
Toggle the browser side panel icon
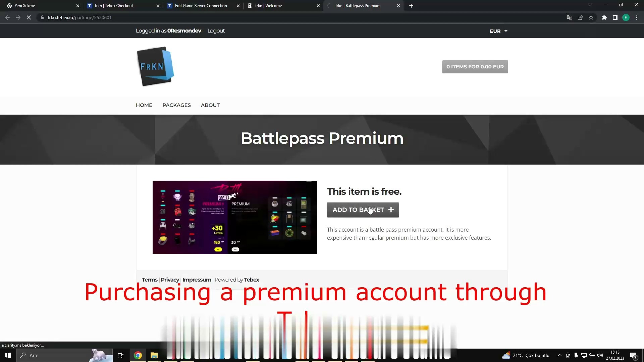615,17
